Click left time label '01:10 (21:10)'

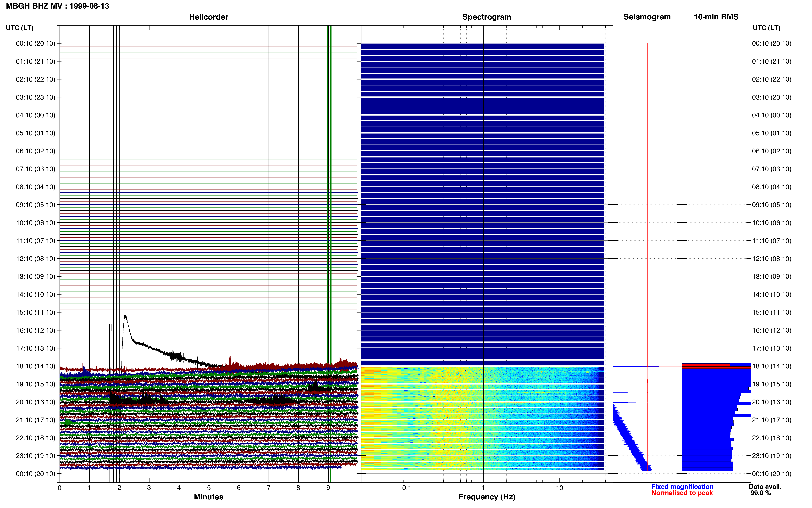pos(36,61)
